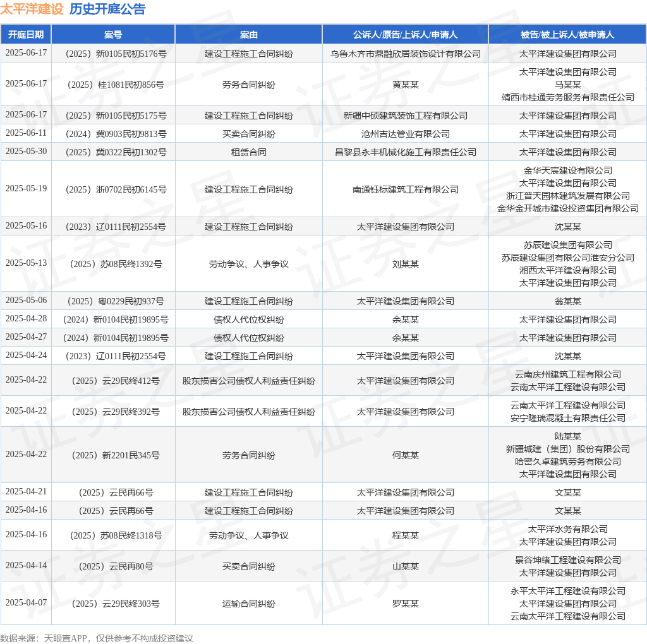Image resolution: width=647 pixels, height=644 pixels.
Task: Click the 数据来源 天眼查APP footer note
Action: click(97, 638)
